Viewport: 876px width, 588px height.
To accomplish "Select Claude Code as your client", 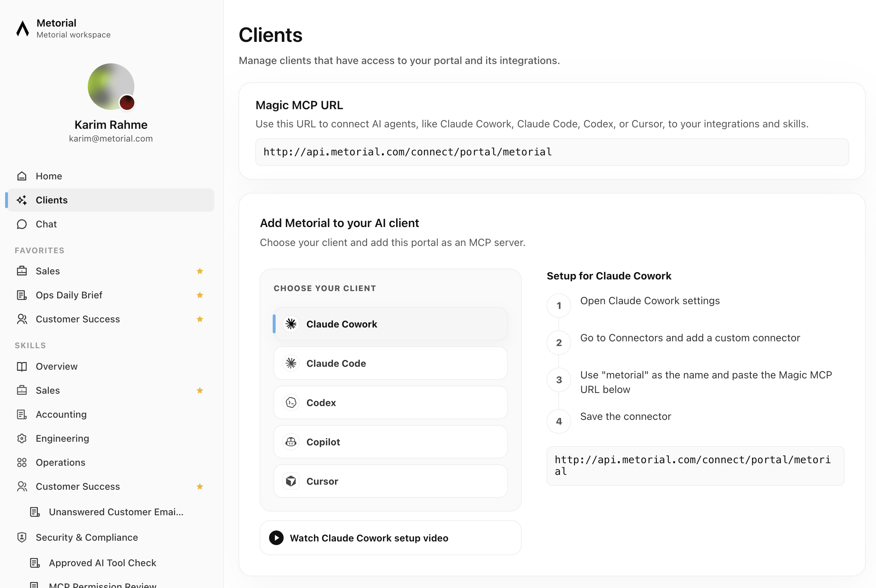I will point(390,363).
